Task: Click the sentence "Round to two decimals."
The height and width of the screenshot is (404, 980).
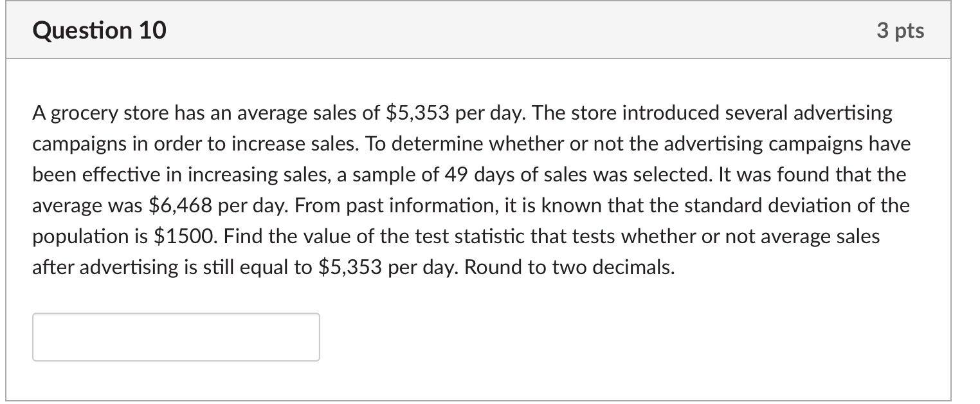Action: [x=569, y=268]
